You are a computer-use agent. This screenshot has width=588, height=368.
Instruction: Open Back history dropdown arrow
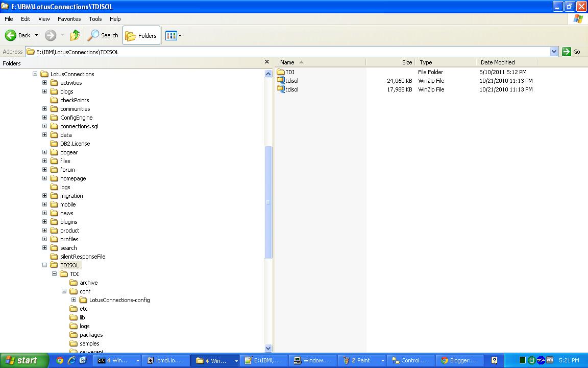tap(36, 35)
